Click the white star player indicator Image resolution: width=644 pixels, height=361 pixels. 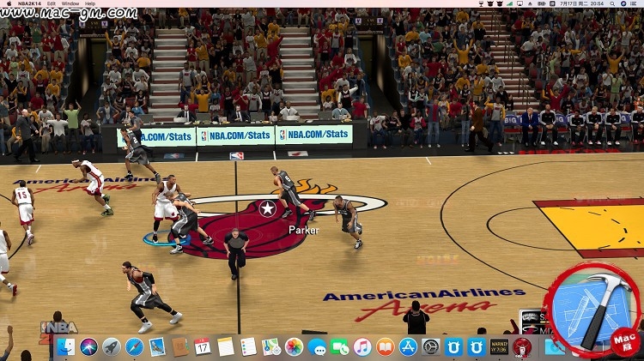coord(267,208)
